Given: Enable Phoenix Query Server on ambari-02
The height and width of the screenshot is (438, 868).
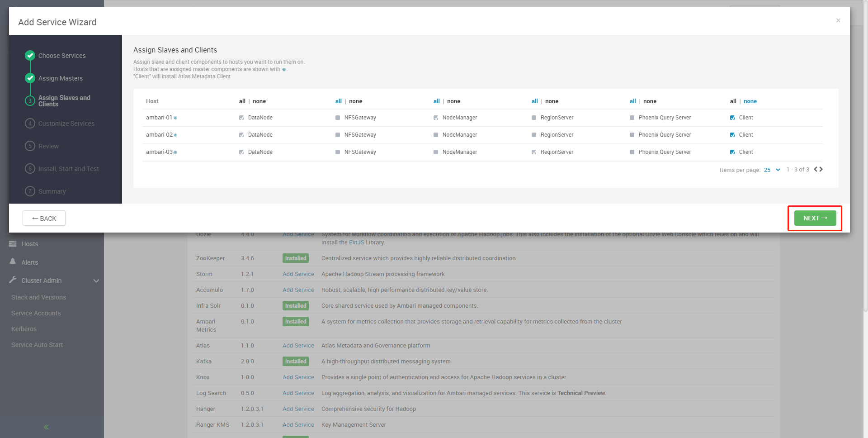Looking at the screenshot, I should pos(632,135).
